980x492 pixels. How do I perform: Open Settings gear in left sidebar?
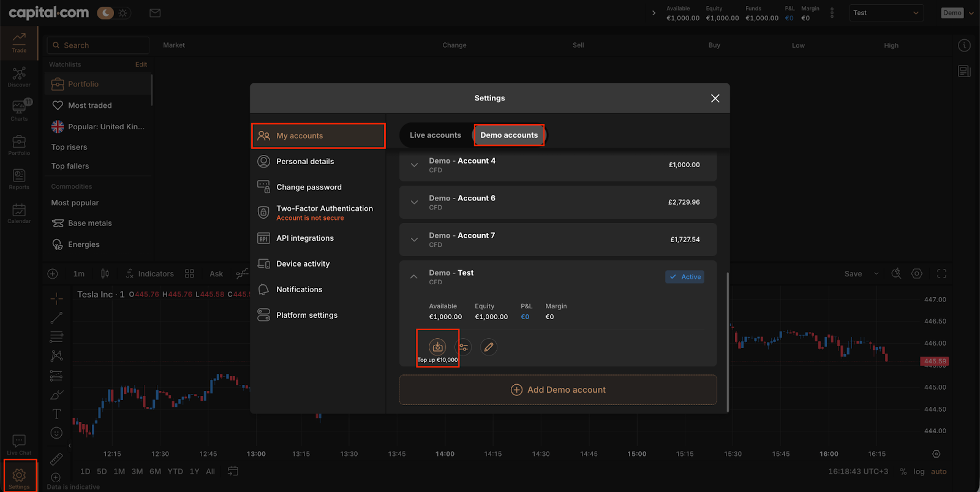(x=19, y=476)
